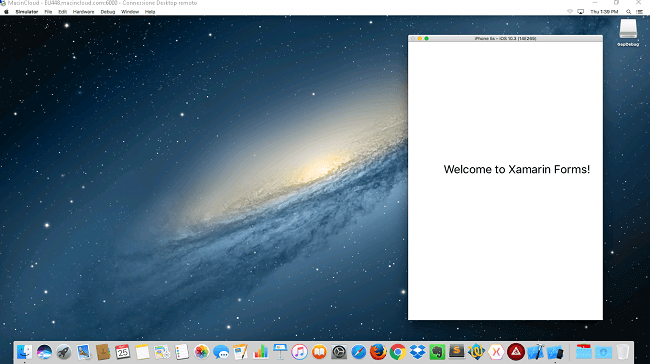Launch Safari from the dock
The image size is (650, 364).
click(359, 352)
